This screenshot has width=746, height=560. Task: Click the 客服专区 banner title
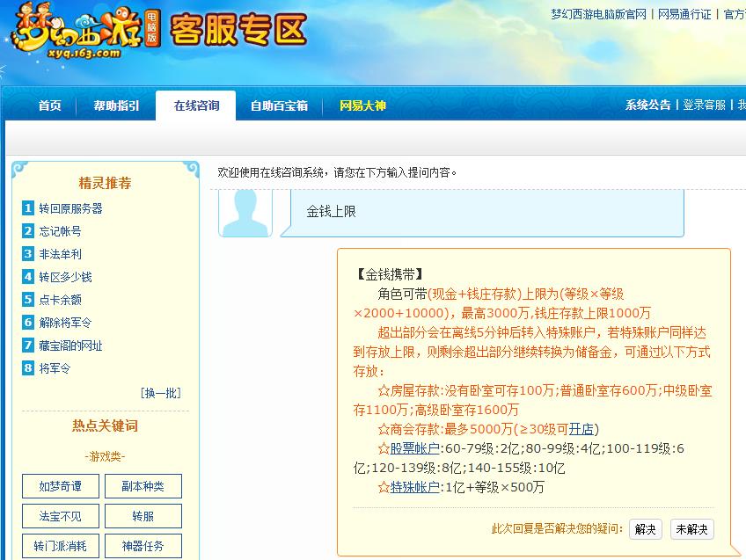[x=238, y=30]
